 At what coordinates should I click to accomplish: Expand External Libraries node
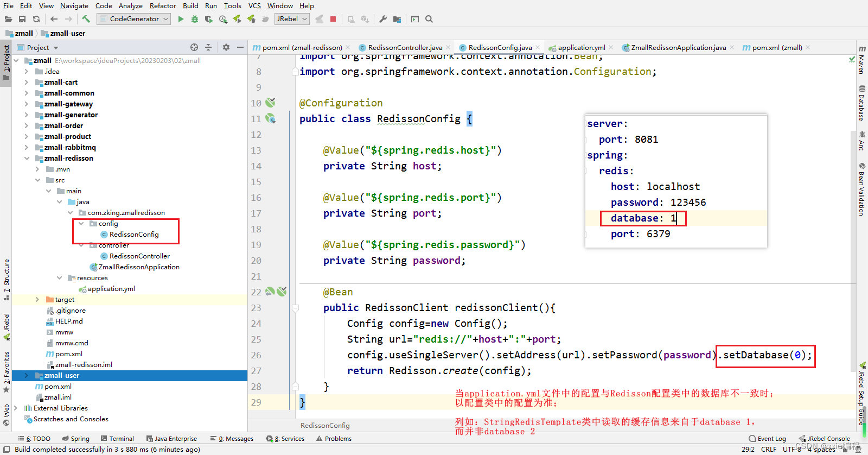16,408
